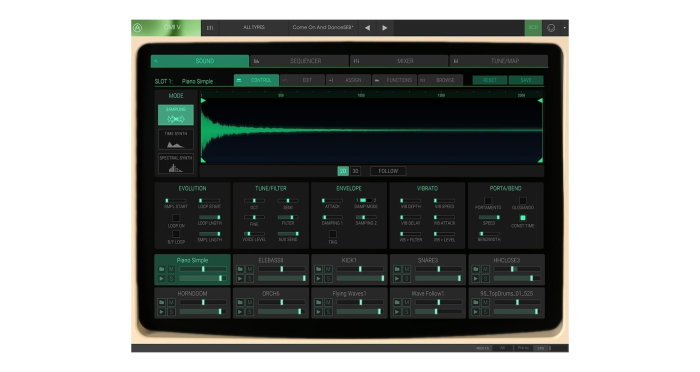Screen dimensions: 700x372
Task: Adjust the FILTER slider
Action: tap(288, 217)
